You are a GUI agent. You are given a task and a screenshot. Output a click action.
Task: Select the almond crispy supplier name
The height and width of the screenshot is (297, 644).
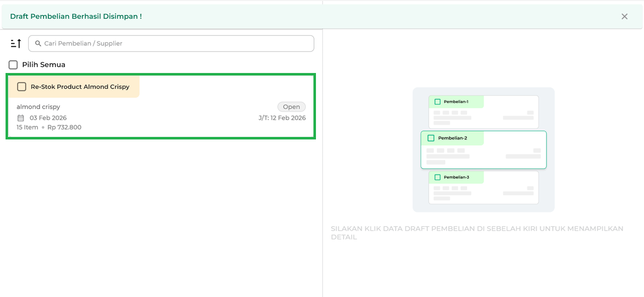38,107
